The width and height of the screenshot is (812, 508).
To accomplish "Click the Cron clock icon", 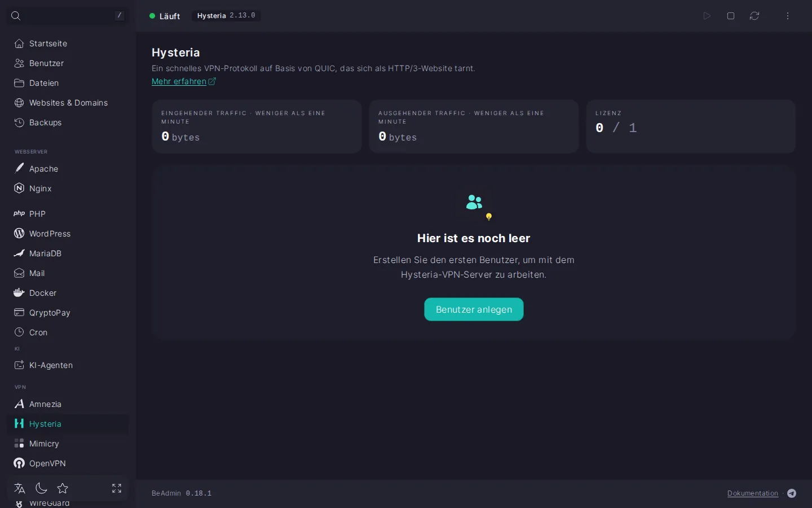I will pyautogui.click(x=19, y=332).
